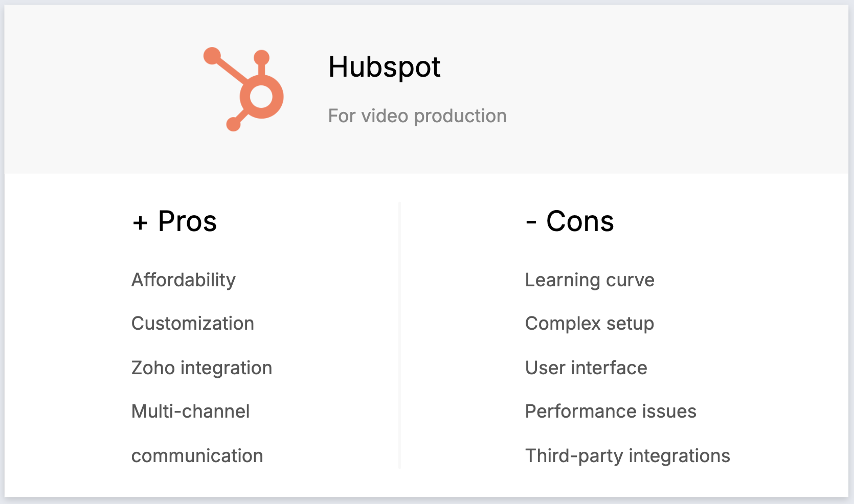Click the '+ Pros' heading
This screenshot has height=504, width=854.
pyautogui.click(x=174, y=221)
